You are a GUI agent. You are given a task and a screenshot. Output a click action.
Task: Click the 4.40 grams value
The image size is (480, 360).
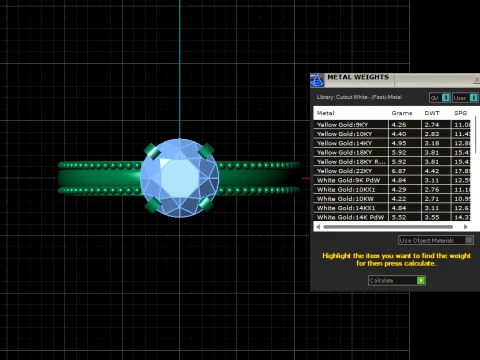click(399, 134)
